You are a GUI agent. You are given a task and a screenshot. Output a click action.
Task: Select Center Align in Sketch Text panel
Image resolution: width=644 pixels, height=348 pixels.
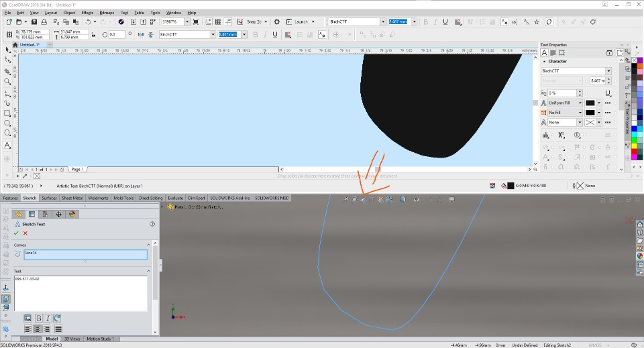click(x=38, y=329)
